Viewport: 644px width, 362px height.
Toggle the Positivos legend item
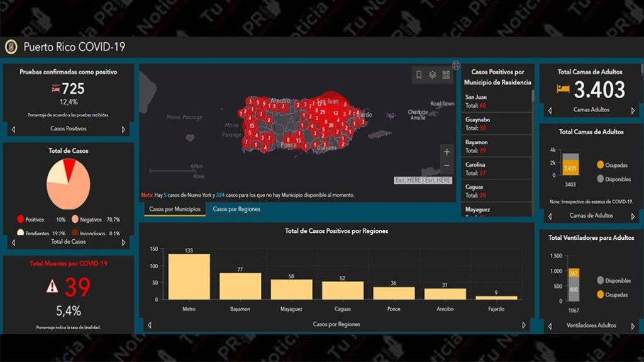[21, 219]
